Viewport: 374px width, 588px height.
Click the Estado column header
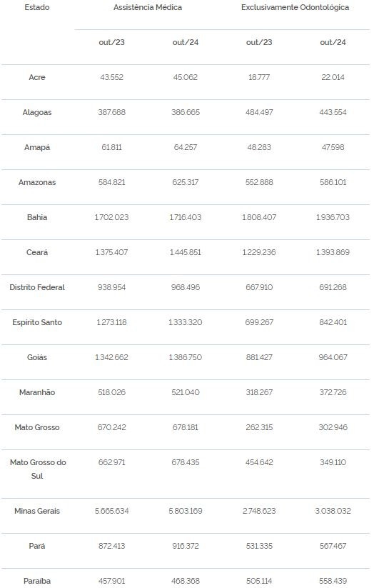(x=36, y=7)
